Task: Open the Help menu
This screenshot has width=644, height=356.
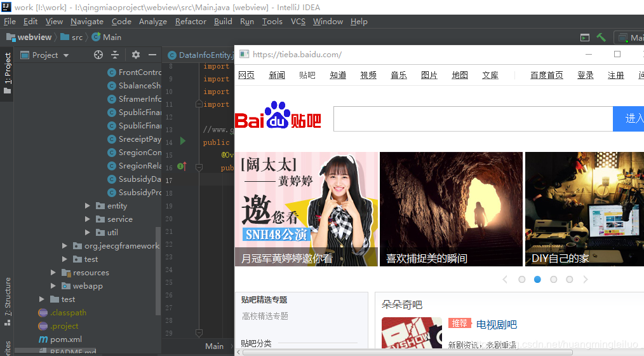Action: click(x=359, y=22)
